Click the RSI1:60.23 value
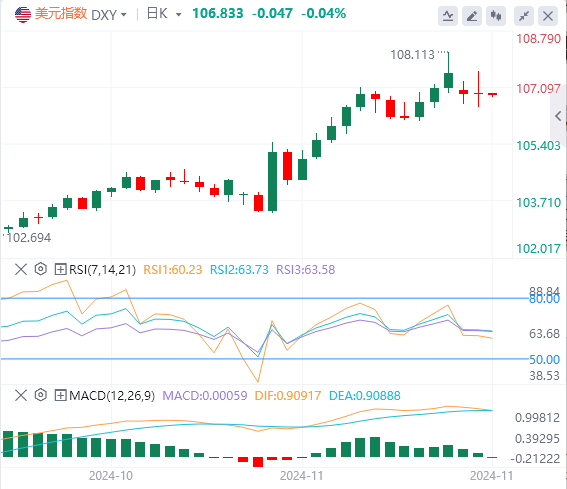This screenshot has height=489, width=567. click(x=172, y=270)
